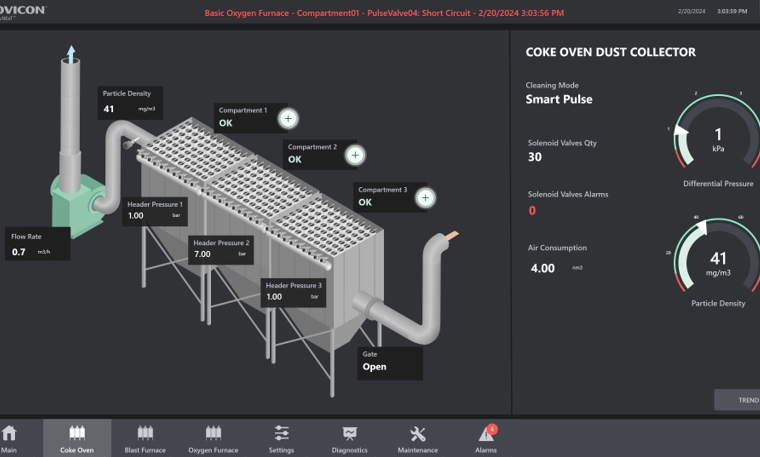Click the TREND button

(737, 400)
